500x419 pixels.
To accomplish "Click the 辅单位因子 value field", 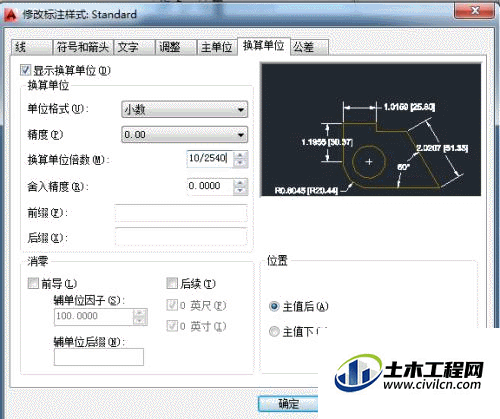I will (94, 316).
